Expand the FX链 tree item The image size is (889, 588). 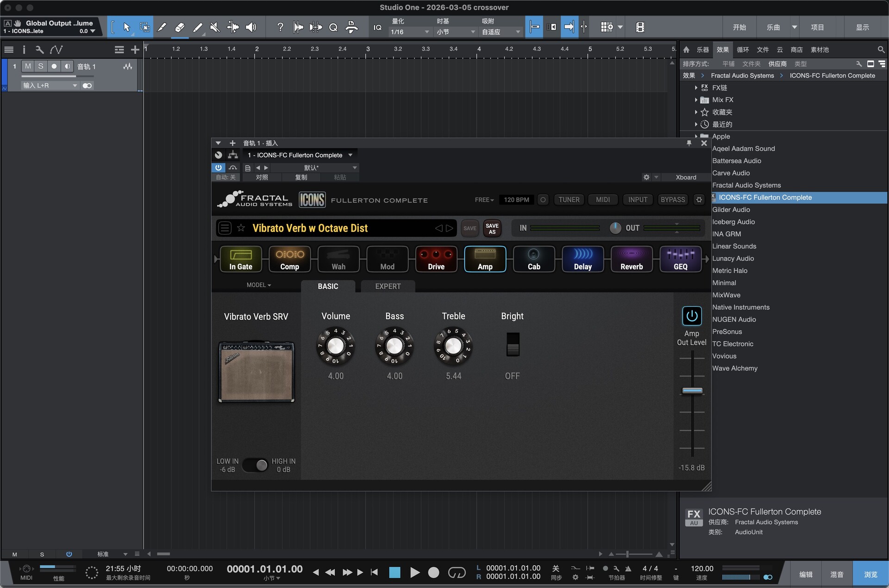click(x=695, y=87)
